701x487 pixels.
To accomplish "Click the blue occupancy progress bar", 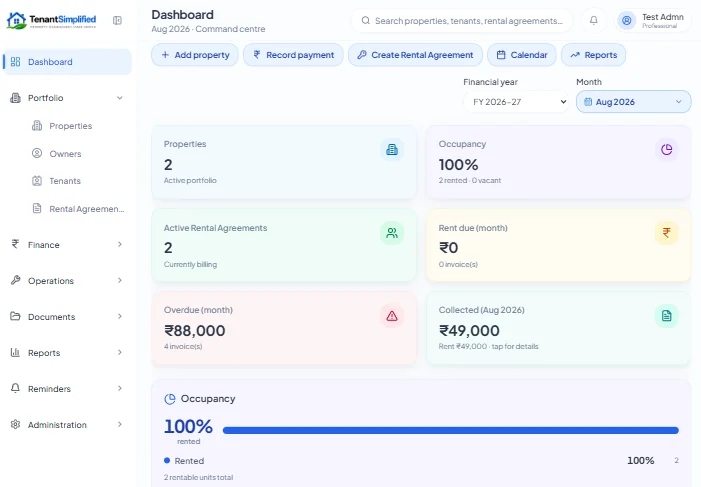I will [x=451, y=430].
